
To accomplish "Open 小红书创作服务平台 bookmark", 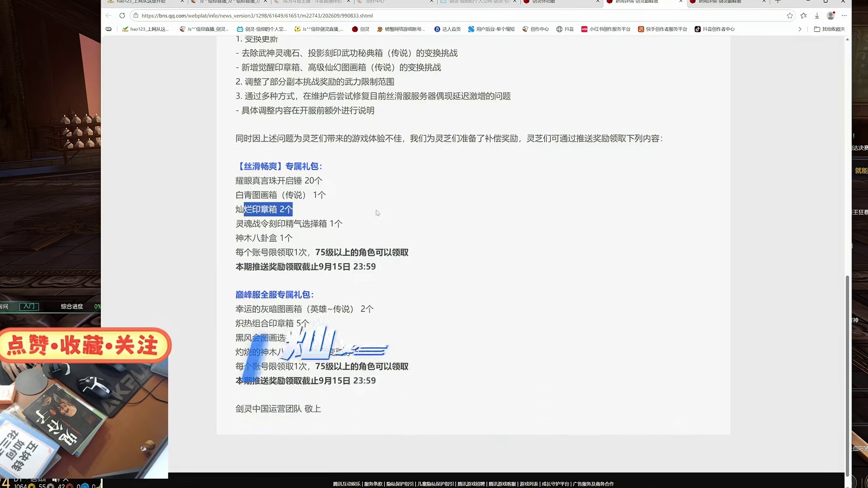I will tap(606, 29).
